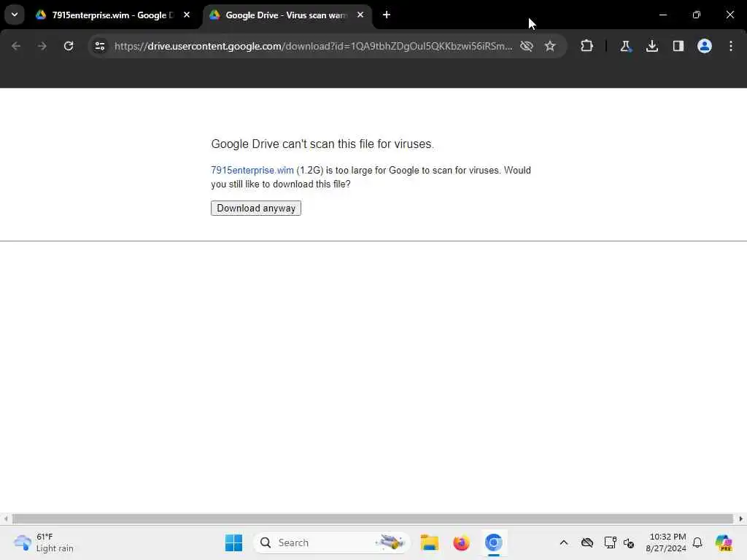This screenshot has width=747, height=560.
Task: Open the Windows Start menu
Action: pyautogui.click(x=233, y=542)
